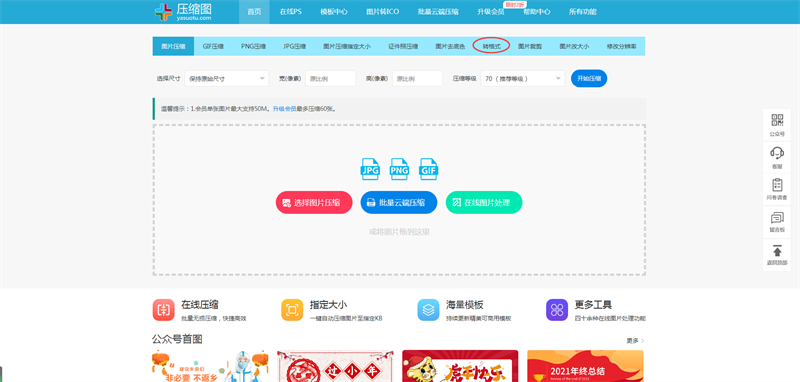800x382 pixels.
Task: Open 升级会员 in top navigation
Action: point(491,12)
